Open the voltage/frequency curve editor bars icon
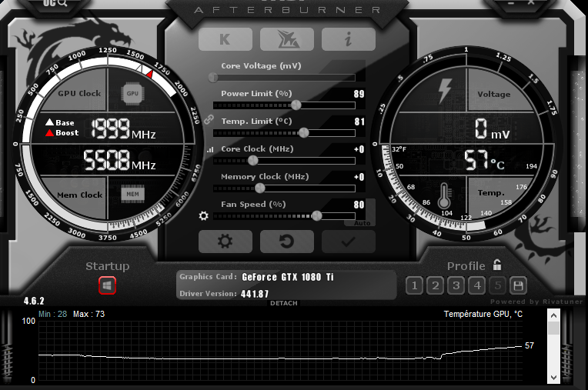Viewport: 588px width, 390px height. coord(210,149)
